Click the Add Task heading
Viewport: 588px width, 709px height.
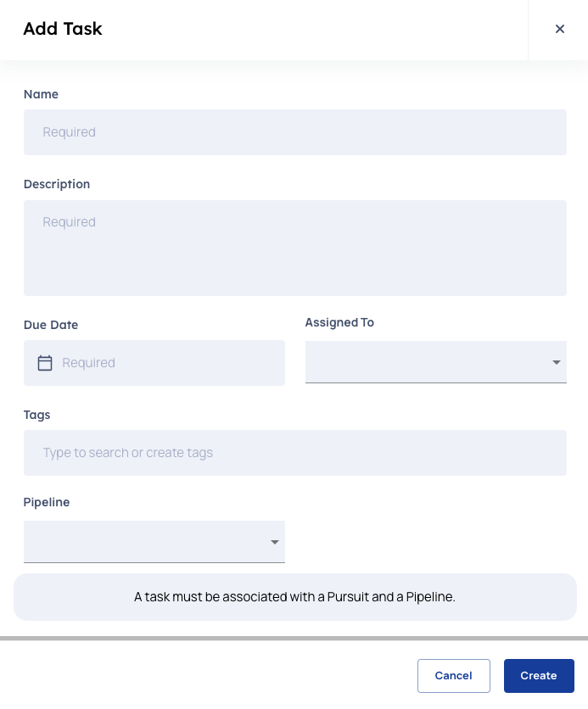tap(63, 29)
